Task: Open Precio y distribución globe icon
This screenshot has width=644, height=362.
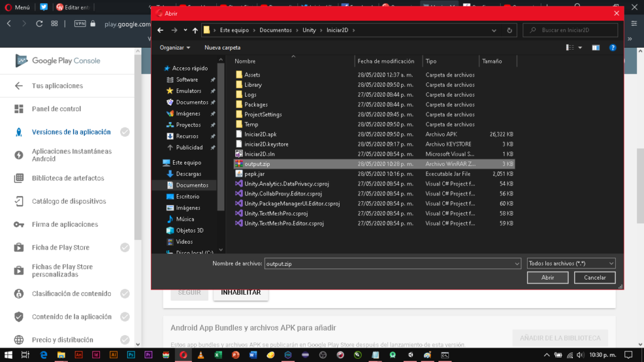Action: point(19,340)
